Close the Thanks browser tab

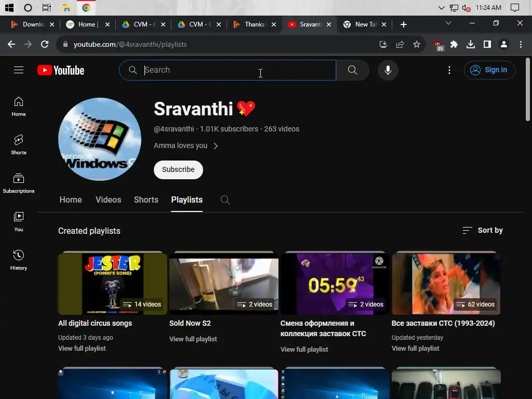coord(273,24)
